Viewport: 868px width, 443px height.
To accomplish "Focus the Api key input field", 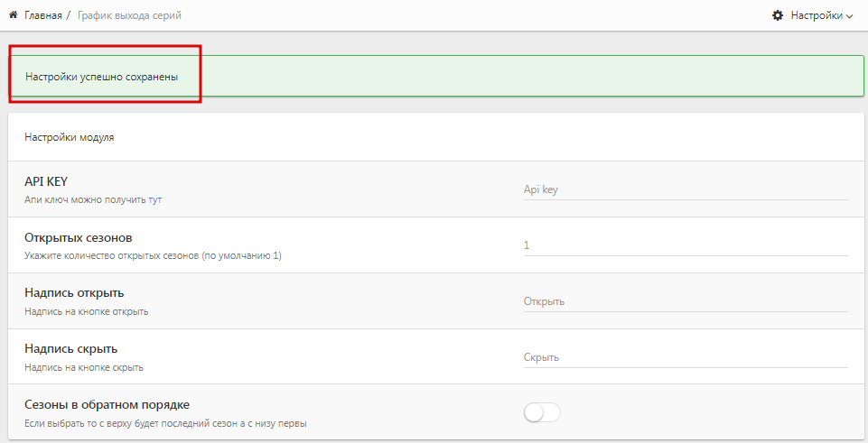I will coord(686,189).
